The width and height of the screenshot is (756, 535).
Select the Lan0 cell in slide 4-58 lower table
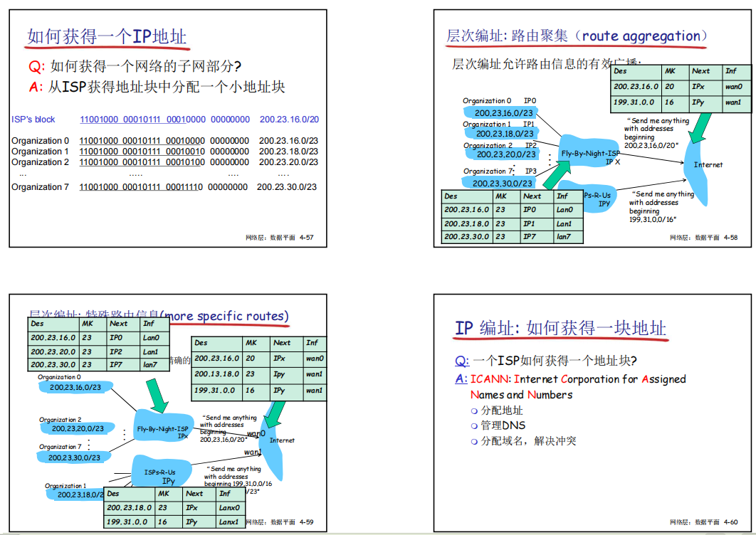(x=567, y=210)
